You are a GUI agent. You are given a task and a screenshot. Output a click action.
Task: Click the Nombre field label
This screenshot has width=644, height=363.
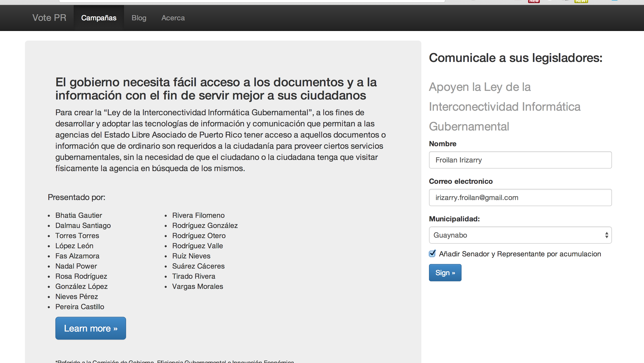coord(442,144)
